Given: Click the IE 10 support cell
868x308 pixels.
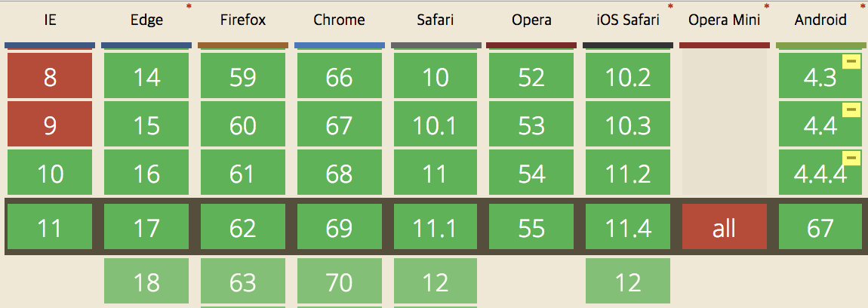Looking at the screenshot, I should 50,171.
